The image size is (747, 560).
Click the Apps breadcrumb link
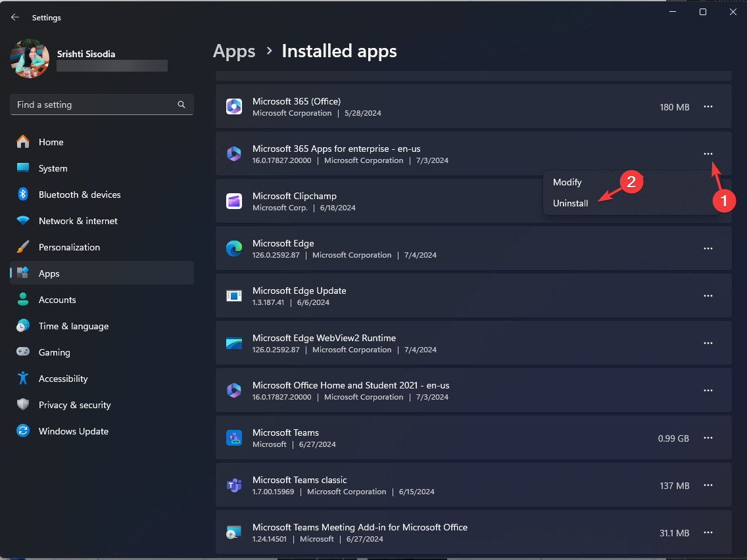coord(234,51)
